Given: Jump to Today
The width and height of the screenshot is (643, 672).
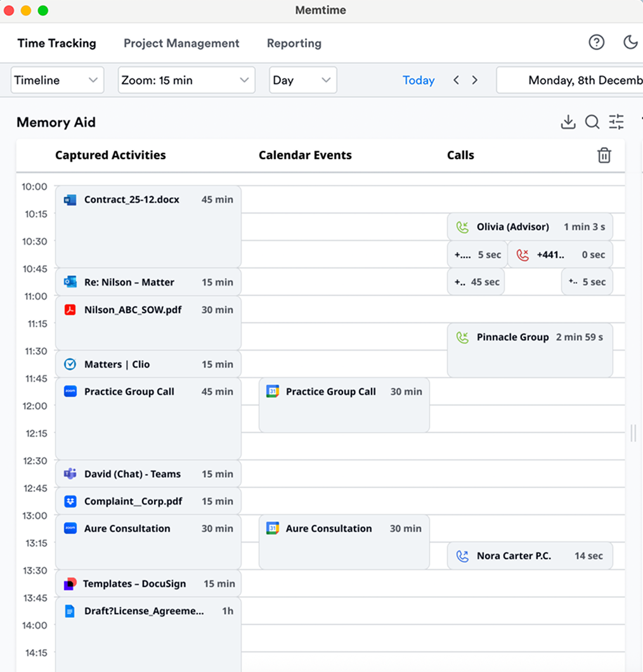Looking at the screenshot, I should coord(419,80).
